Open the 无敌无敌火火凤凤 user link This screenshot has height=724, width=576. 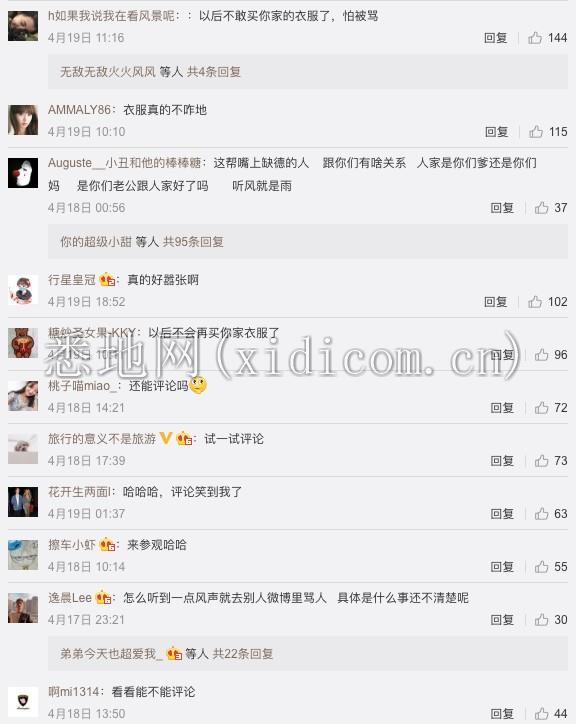(x=108, y=72)
